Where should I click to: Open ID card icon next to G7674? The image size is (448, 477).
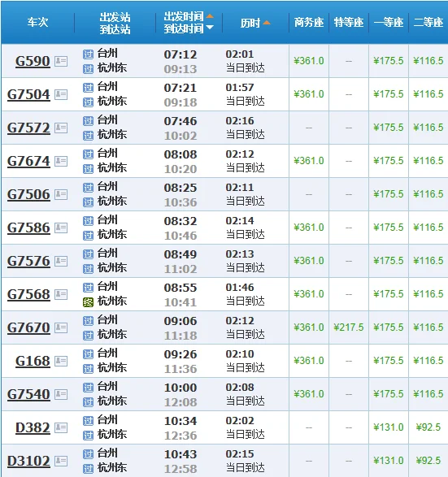click(x=61, y=161)
